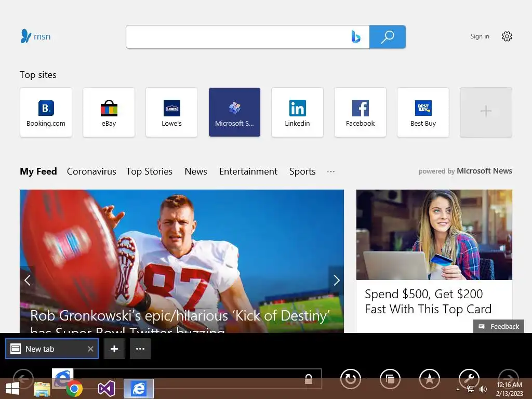Click the Sign in link
532x399 pixels.
coord(480,36)
